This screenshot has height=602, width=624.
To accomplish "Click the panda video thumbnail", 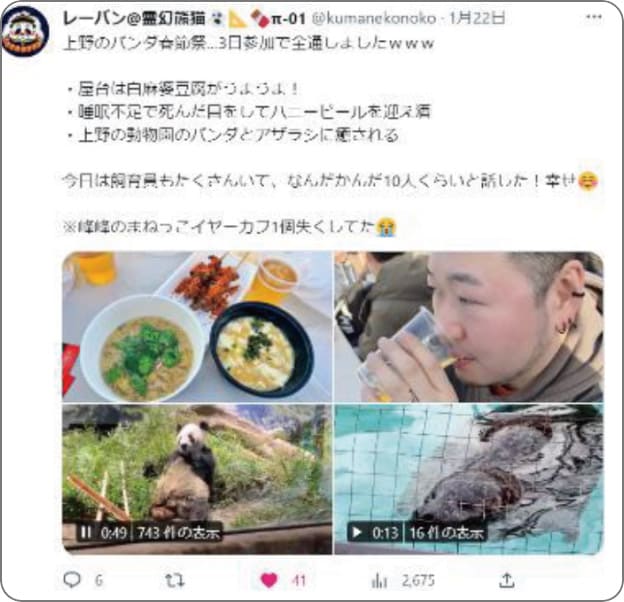I will 197,479.
